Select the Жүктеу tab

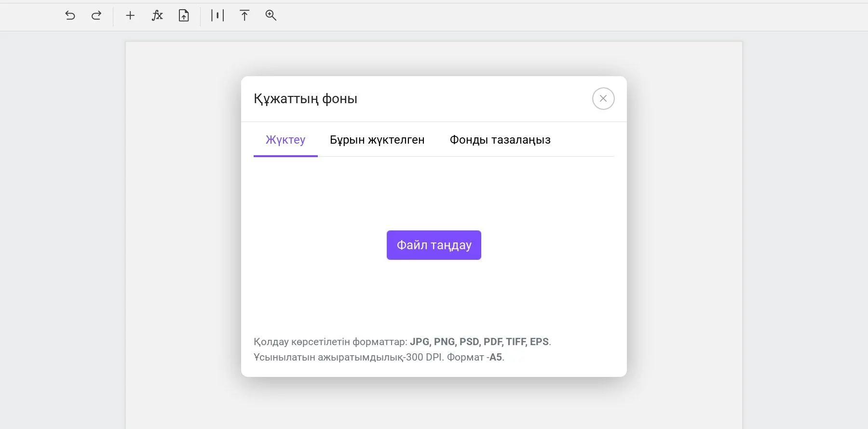pyautogui.click(x=285, y=140)
